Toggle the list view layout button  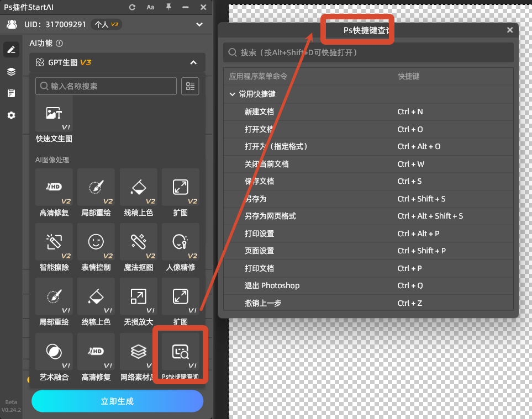(x=190, y=86)
